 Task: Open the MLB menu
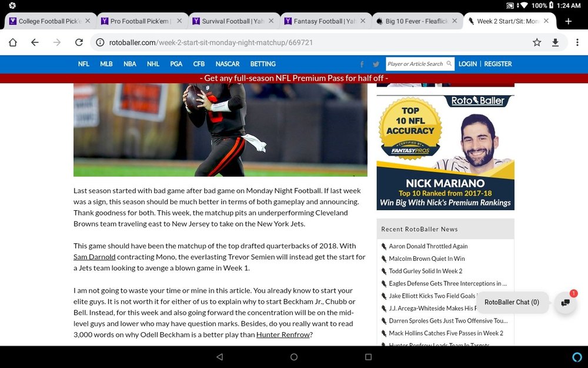(106, 64)
